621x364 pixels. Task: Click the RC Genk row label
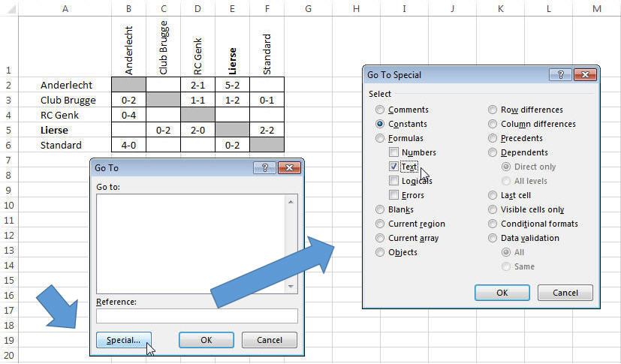coord(59,115)
